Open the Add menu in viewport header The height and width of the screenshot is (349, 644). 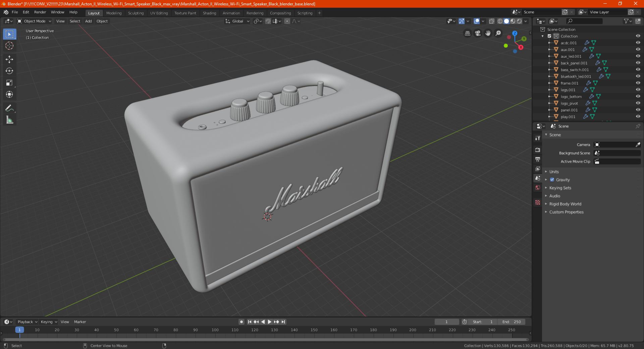(x=88, y=21)
